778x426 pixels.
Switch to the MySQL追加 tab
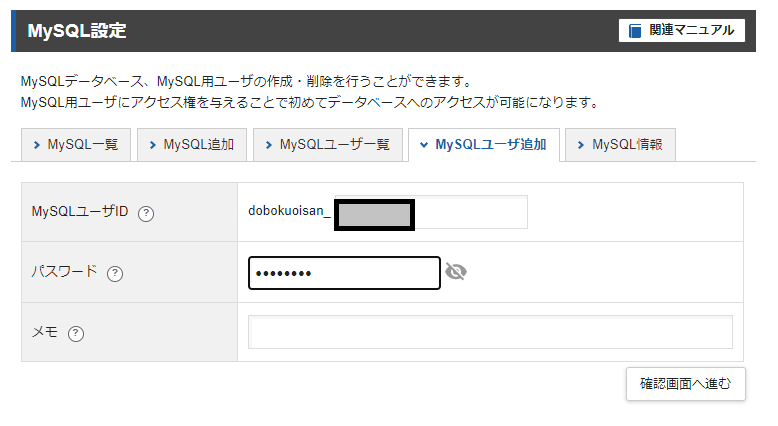click(192, 145)
